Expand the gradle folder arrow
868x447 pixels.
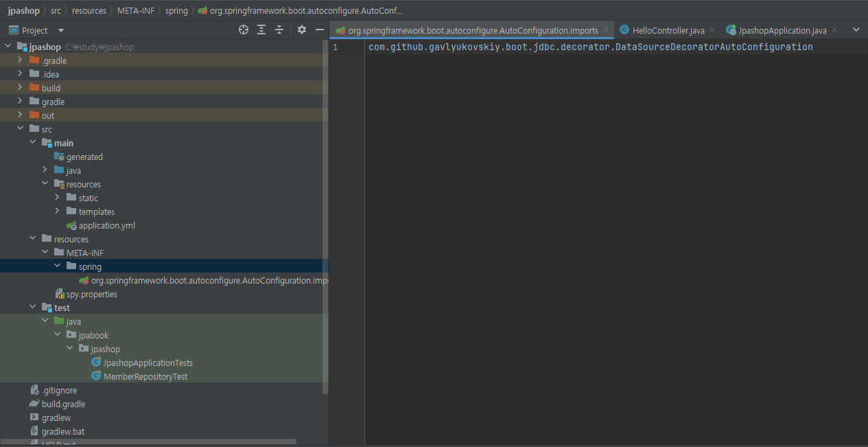[21, 102]
